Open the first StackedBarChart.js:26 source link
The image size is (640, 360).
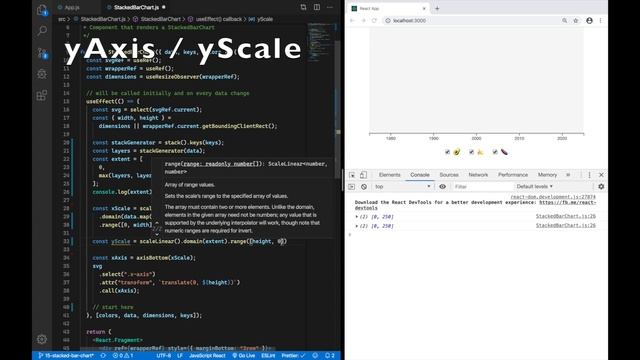click(x=565, y=216)
